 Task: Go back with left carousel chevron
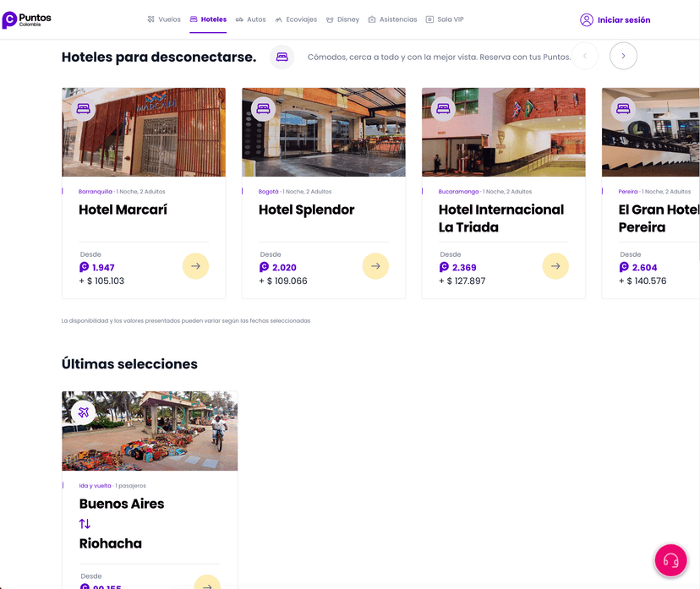[585, 56]
